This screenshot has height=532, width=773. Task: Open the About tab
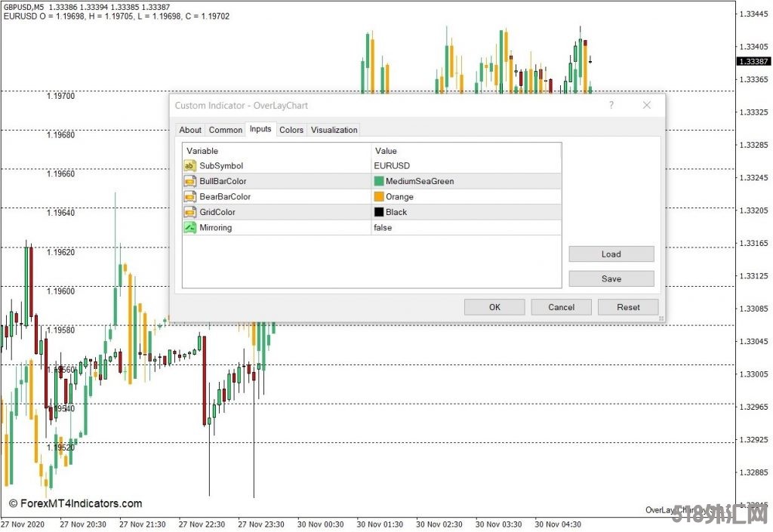coord(189,130)
